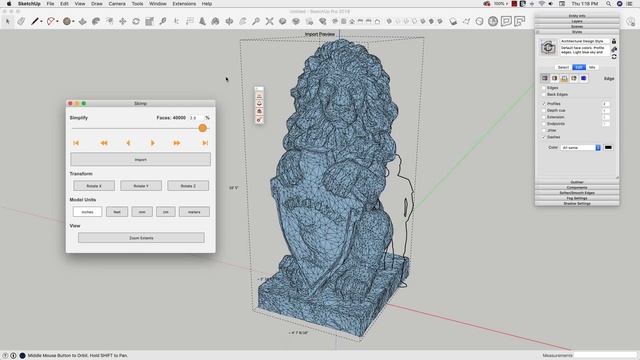
Task: Click the Faces percentage input field
Action: click(x=196, y=118)
